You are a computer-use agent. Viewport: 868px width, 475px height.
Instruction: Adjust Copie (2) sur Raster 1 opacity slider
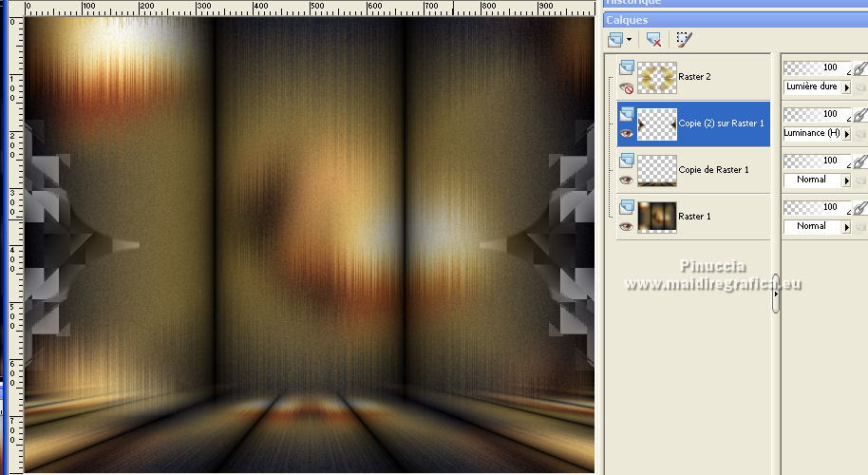pyautogui.click(x=817, y=114)
